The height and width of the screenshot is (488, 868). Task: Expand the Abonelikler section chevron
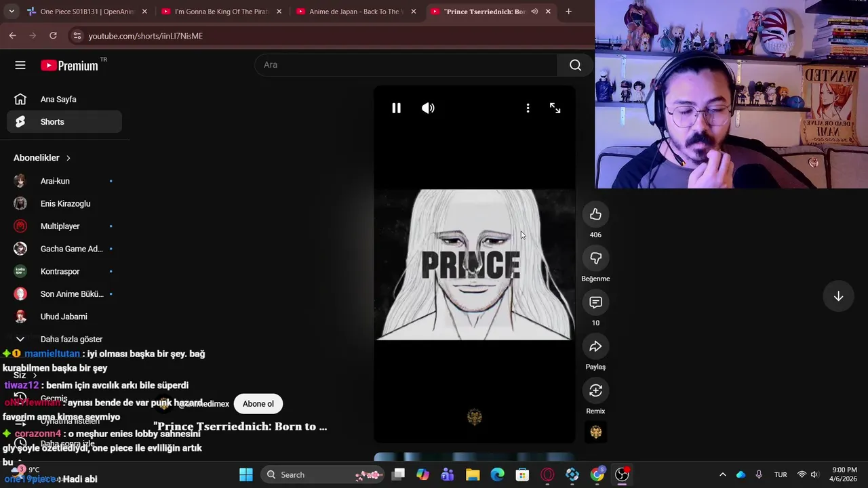68,158
